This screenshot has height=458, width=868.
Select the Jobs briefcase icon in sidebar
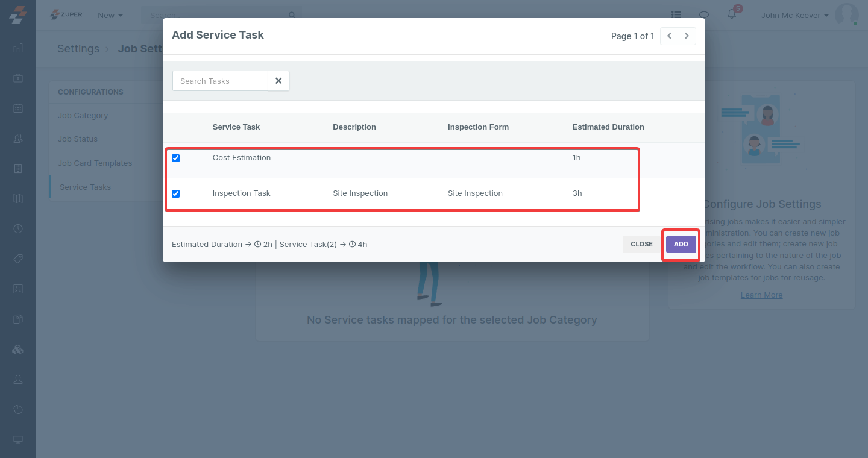point(18,78)
